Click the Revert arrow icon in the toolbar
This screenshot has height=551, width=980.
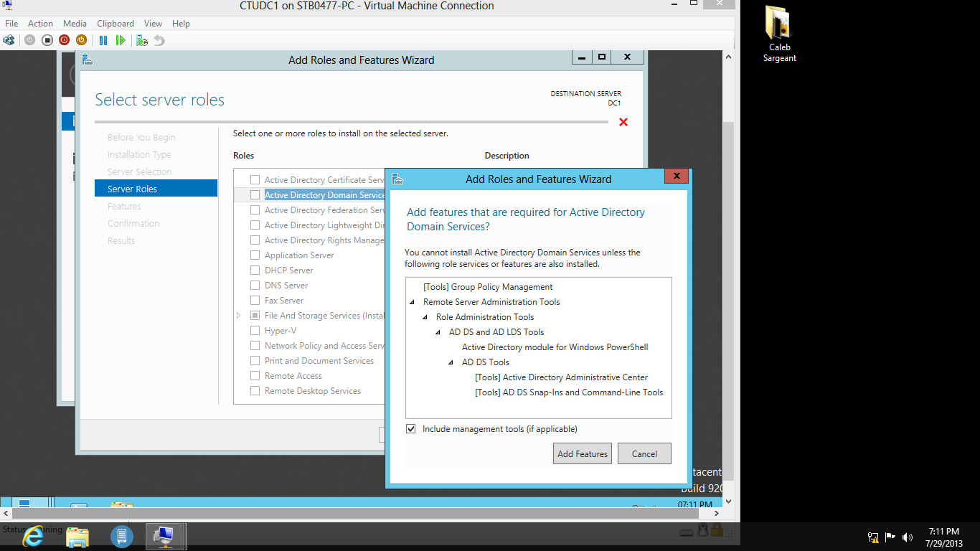point(159,40)
